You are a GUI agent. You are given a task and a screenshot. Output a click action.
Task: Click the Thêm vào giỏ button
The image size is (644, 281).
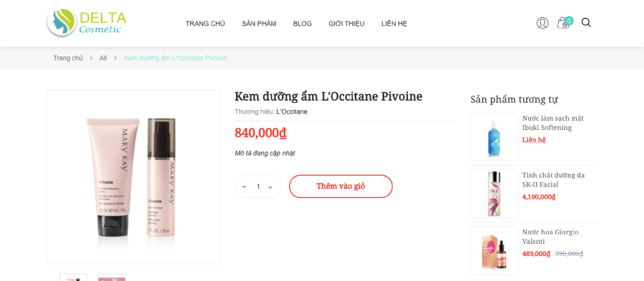coord(341,186)
